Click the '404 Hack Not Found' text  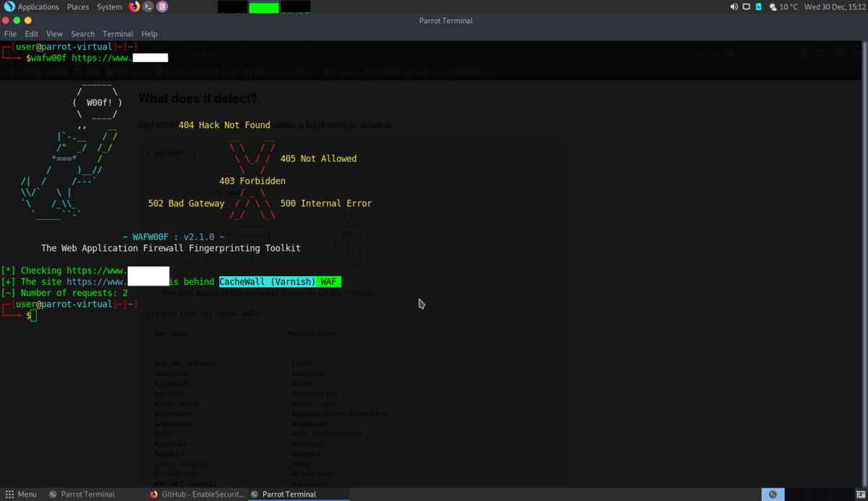click(224, 125)
